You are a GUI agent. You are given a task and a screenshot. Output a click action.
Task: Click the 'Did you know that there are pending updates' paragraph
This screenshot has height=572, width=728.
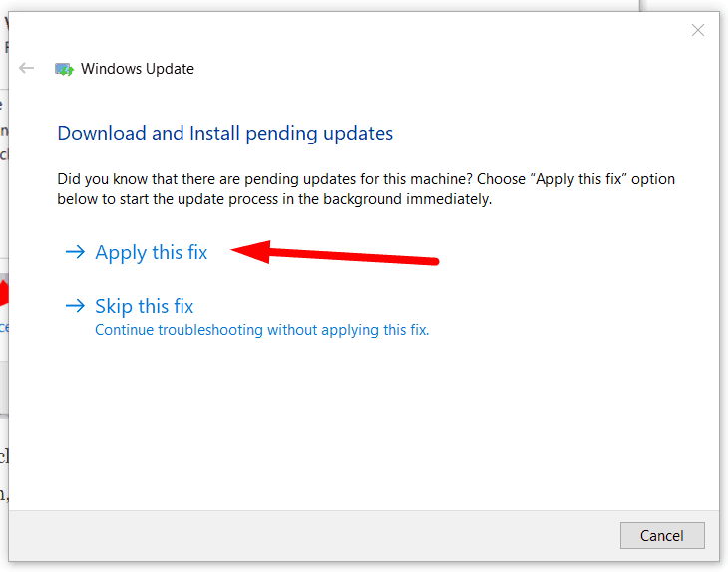[x=366, y=189]
